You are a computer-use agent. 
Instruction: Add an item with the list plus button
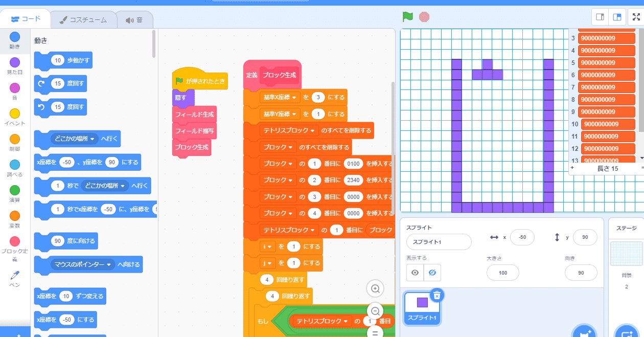coord(572,167)
